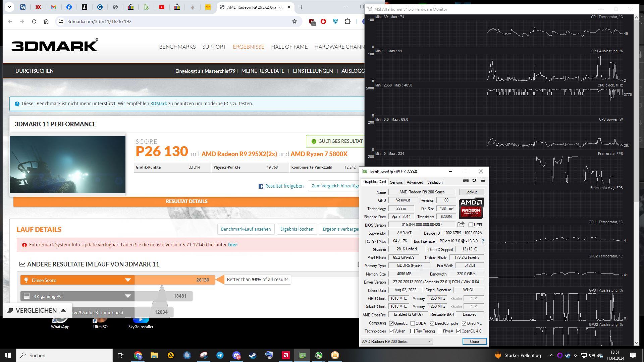Screen dimensions: 644x362
Task: Open Windows Start menu
Action: 8,355
